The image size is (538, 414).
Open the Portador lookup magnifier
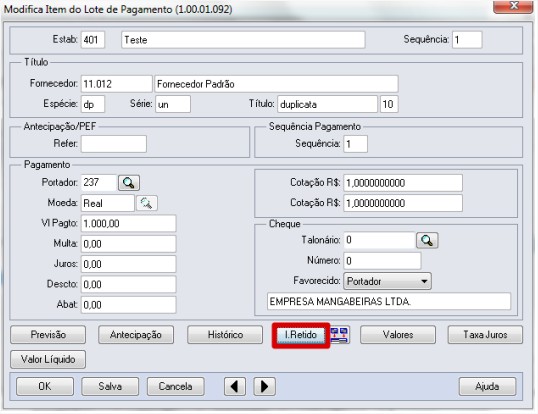click(x=129, y=183)
